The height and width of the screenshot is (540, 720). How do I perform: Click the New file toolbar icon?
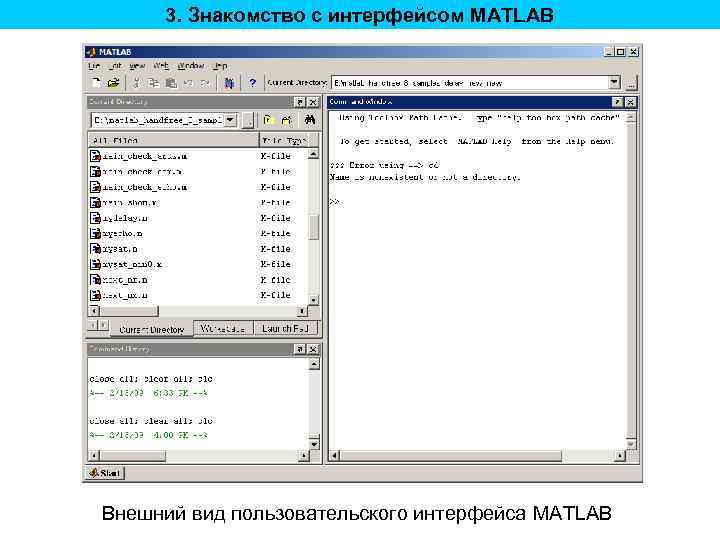[96, 83]
